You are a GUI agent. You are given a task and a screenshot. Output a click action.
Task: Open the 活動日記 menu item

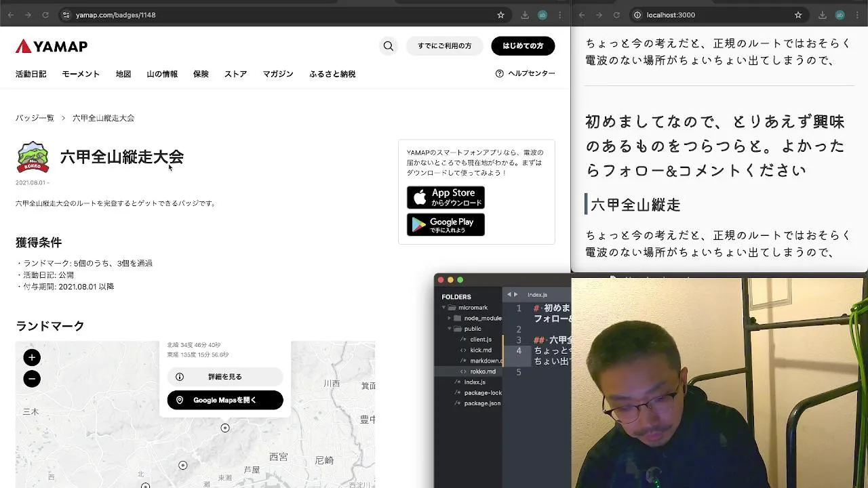31,74
